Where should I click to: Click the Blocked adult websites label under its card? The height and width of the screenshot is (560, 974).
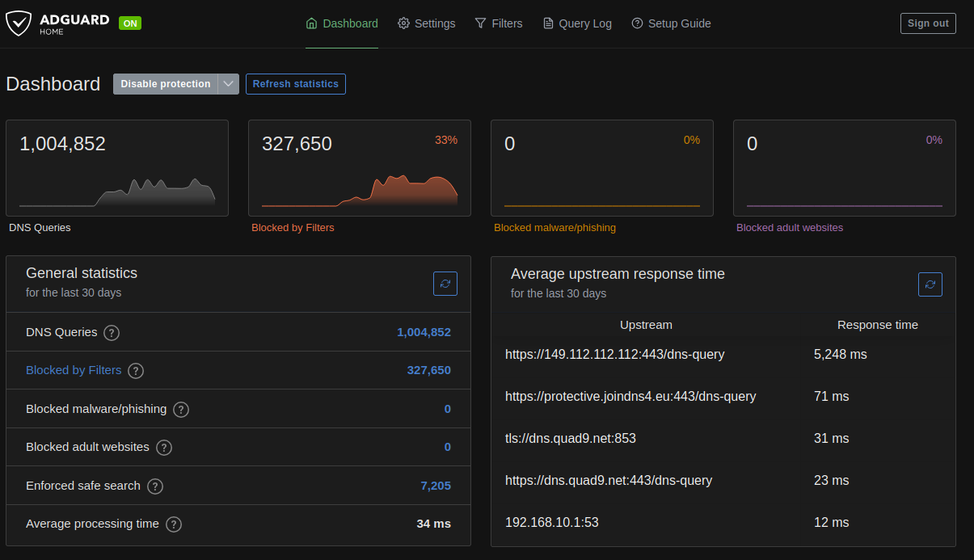pyautogui.click(x=790, y=228)
